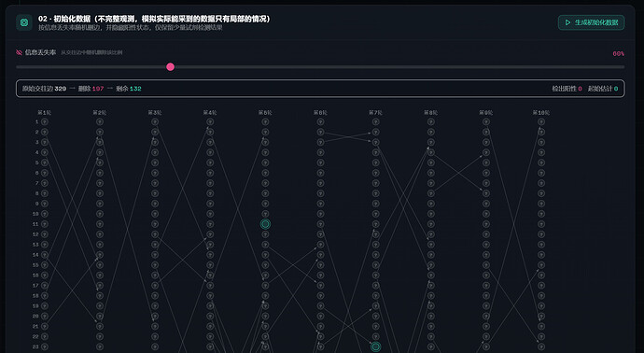Click 起始估计 0 readout
644x353 pixels.
603,89
